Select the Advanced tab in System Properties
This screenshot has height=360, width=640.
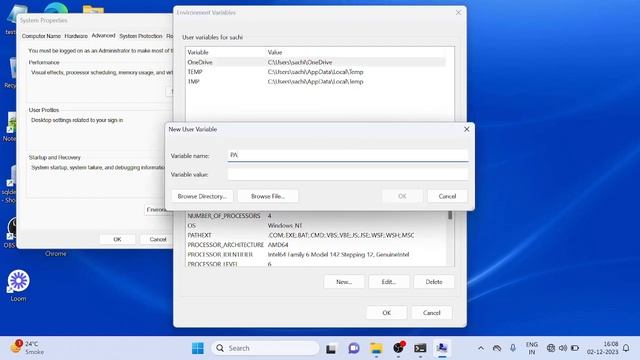[x=103, y=36]
